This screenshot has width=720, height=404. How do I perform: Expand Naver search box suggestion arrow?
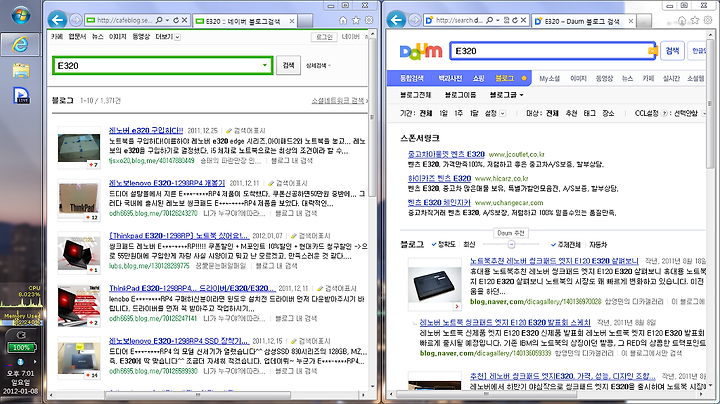(264, 65)
